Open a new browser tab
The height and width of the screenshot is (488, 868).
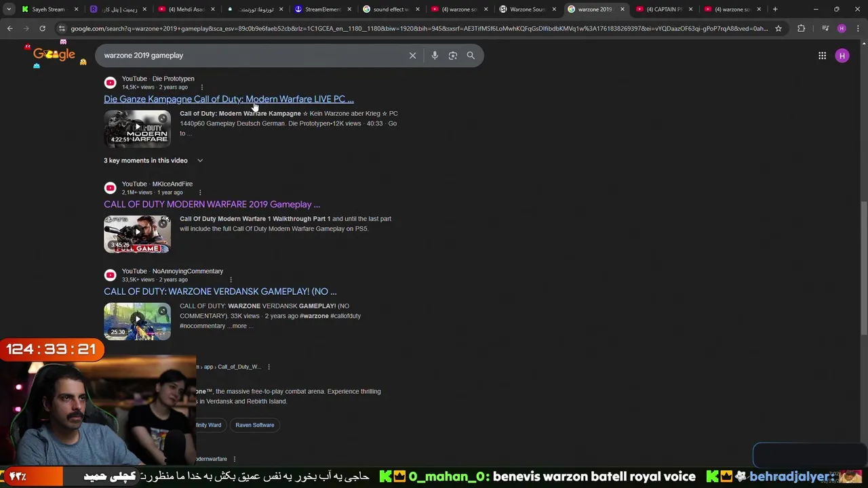pyautogui.click(x=775, y=9)
